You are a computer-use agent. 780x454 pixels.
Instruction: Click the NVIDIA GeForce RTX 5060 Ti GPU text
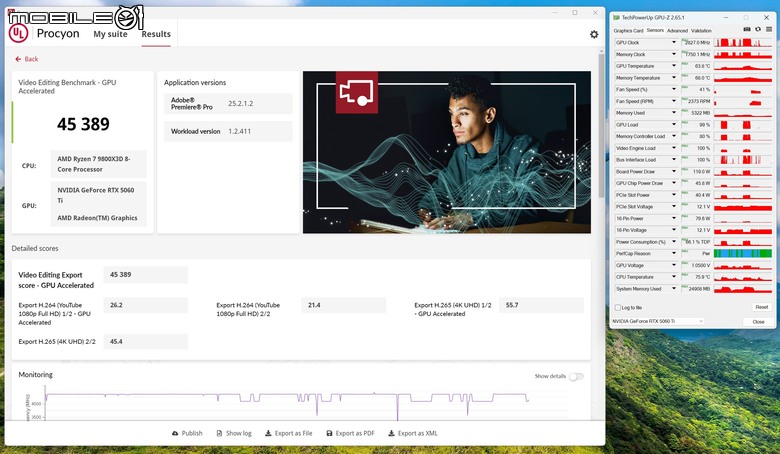click(96, 195)
